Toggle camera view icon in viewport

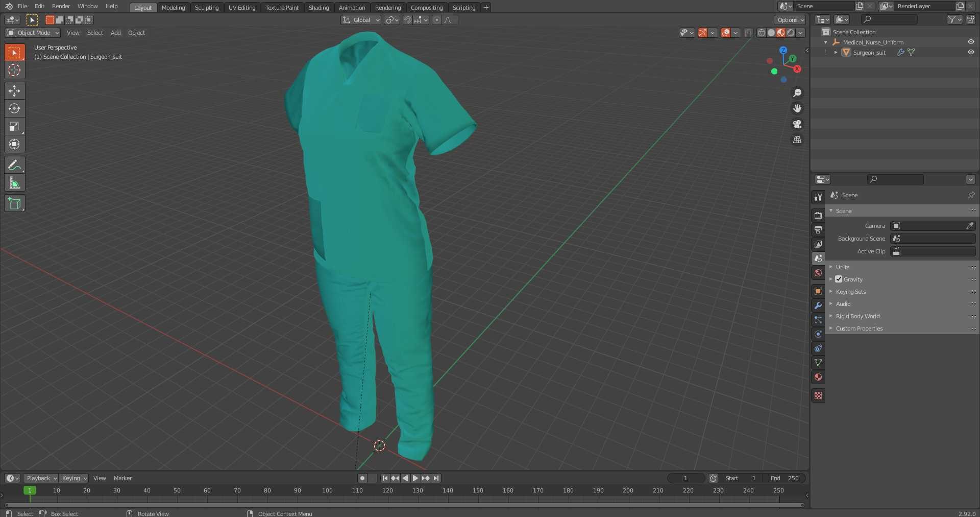tap(797, 124)
